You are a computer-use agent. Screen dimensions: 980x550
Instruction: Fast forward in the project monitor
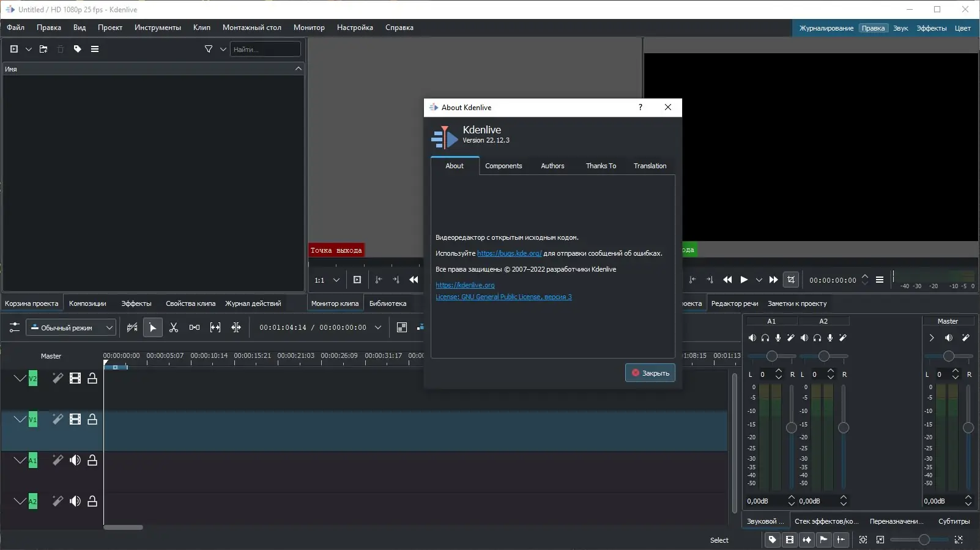click(773, 280)
